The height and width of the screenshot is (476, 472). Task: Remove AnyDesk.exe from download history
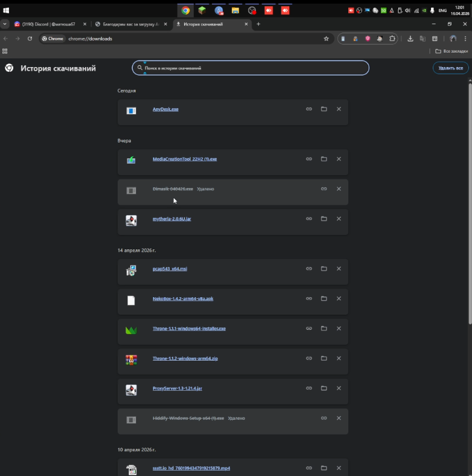tap(339, 109)
